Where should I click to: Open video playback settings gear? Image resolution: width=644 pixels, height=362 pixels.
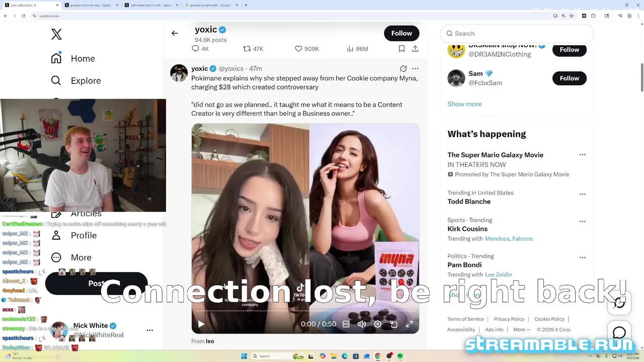coord(378,324)
